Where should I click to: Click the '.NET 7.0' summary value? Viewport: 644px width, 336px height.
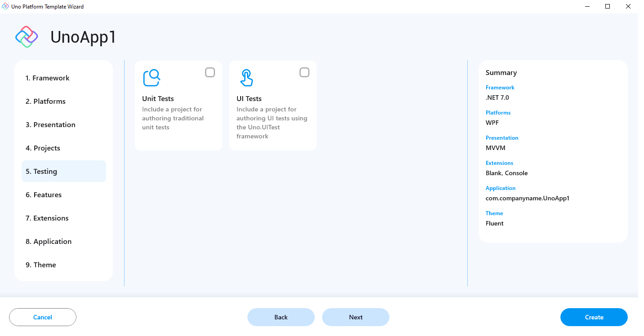tap(497, 97)
